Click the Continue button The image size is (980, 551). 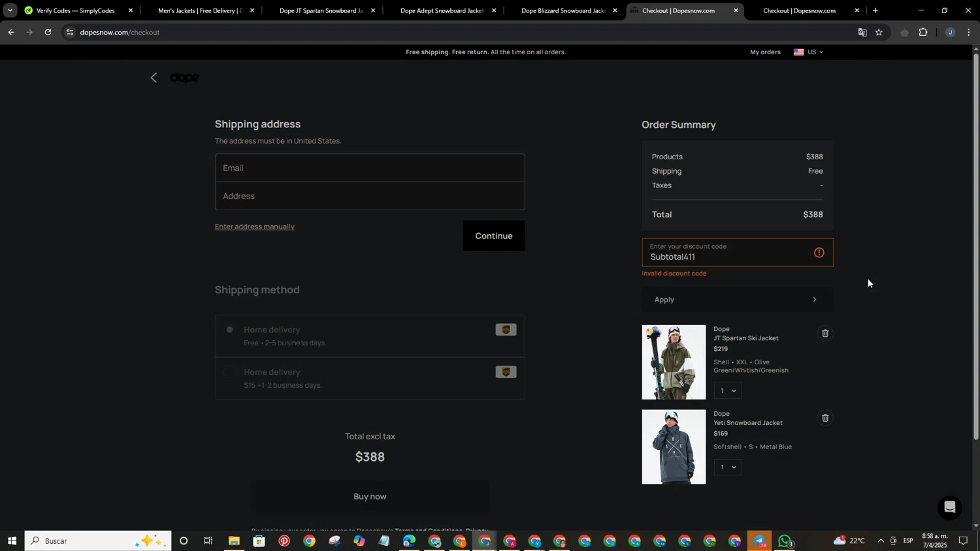click(x=494, y=236)
